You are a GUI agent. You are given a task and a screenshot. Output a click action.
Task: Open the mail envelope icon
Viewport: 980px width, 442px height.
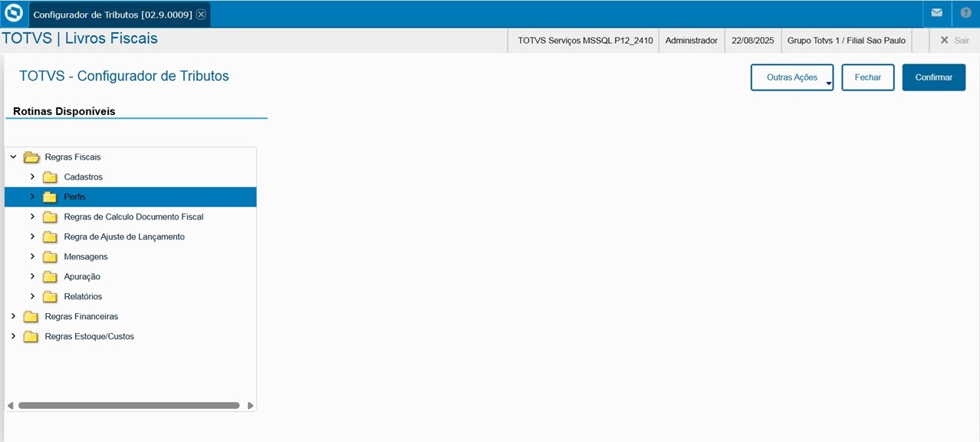936,13
